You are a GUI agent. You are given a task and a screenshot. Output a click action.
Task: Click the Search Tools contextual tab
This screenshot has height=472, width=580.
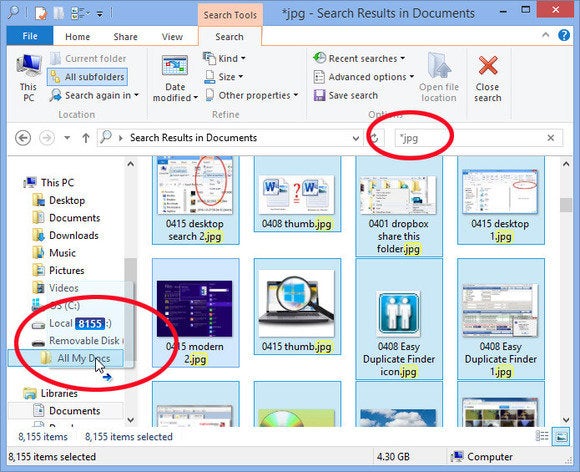coord(230,15)
